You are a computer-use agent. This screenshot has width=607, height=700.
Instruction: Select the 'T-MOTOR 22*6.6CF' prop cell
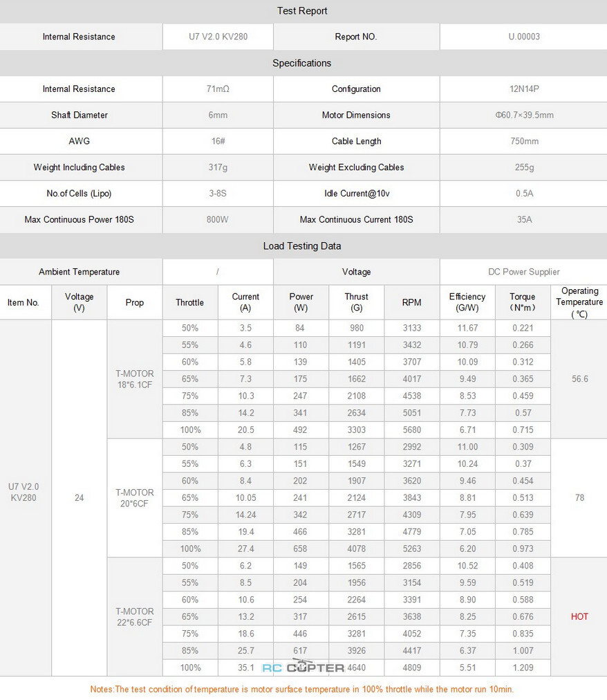point(134,616)
